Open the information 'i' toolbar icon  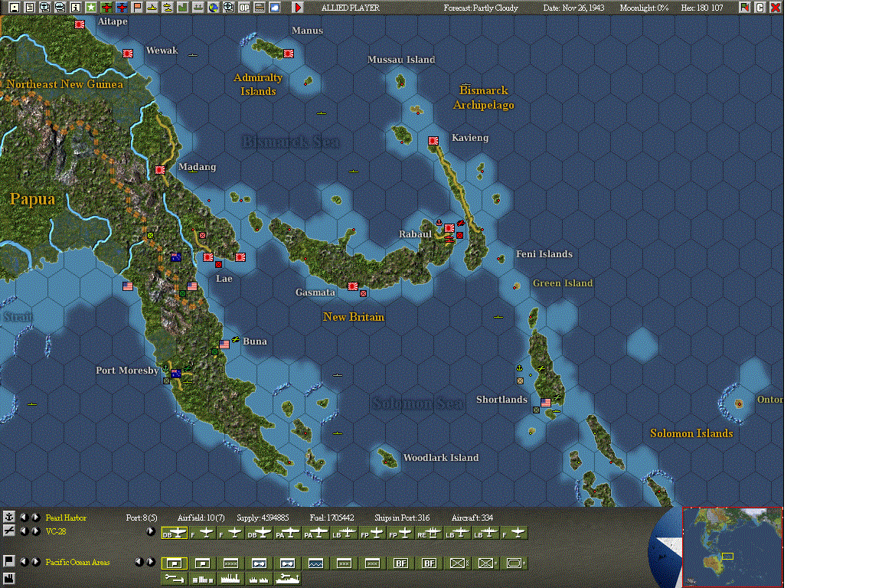tap(75, 8)
